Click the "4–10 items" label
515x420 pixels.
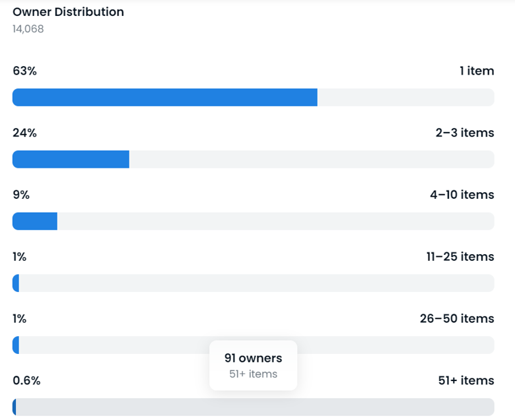(462, 195)
